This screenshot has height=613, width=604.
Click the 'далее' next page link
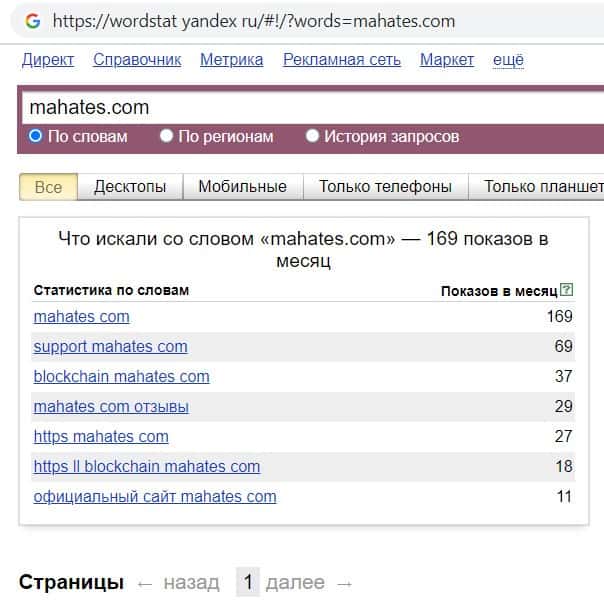(295, 582)
